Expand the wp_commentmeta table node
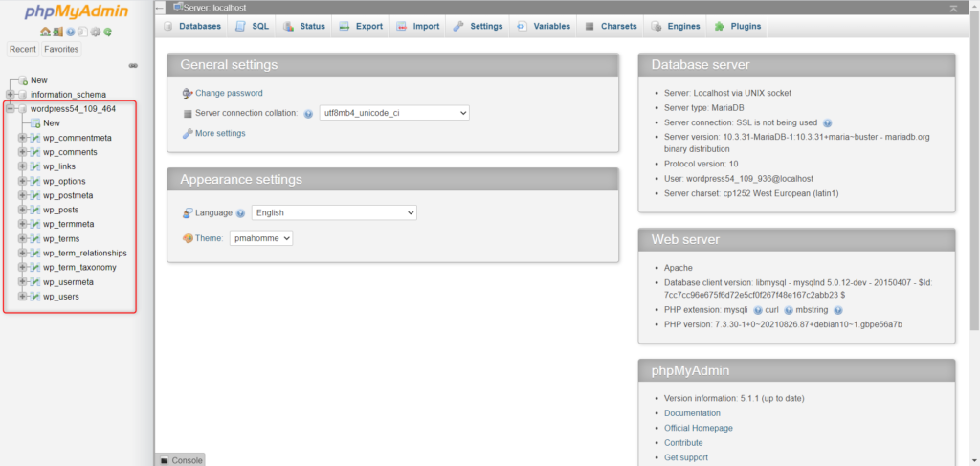Image resolution: width=980 pixels, height=466 pixels. pos(23,138)
